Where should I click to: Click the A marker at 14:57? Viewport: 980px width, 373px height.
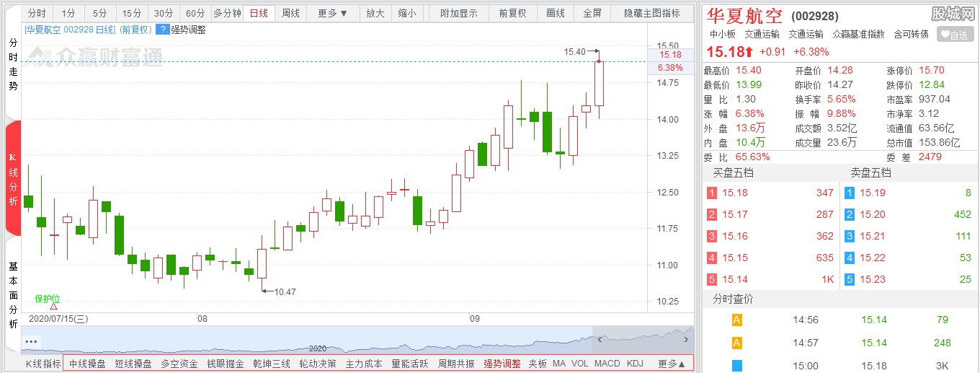click(x=736, y=343)
